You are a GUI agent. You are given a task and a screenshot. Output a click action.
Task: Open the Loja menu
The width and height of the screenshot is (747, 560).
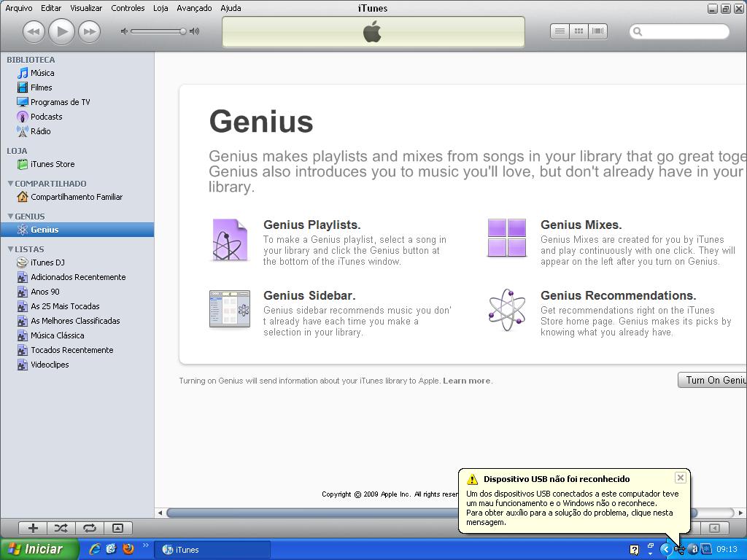click(160, 8)
